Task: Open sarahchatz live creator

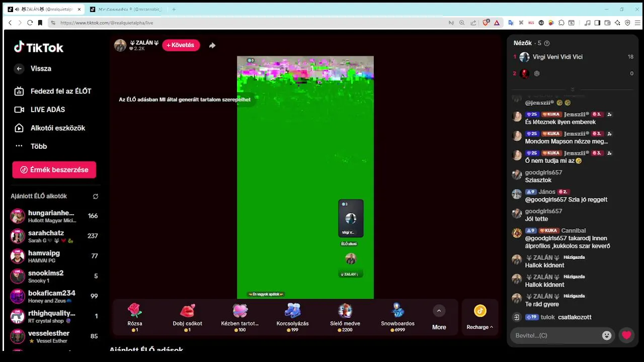Action: tap(54, 236)
